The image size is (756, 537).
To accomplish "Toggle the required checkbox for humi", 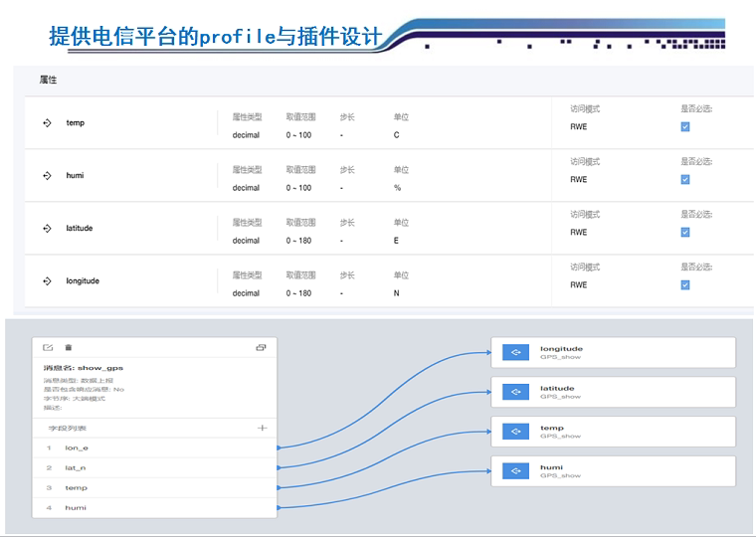I will point(685,179).
